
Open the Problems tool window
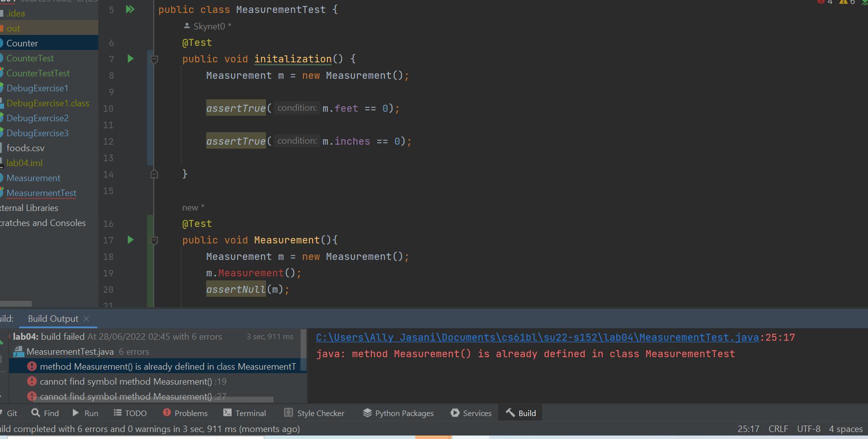(185, 413)
